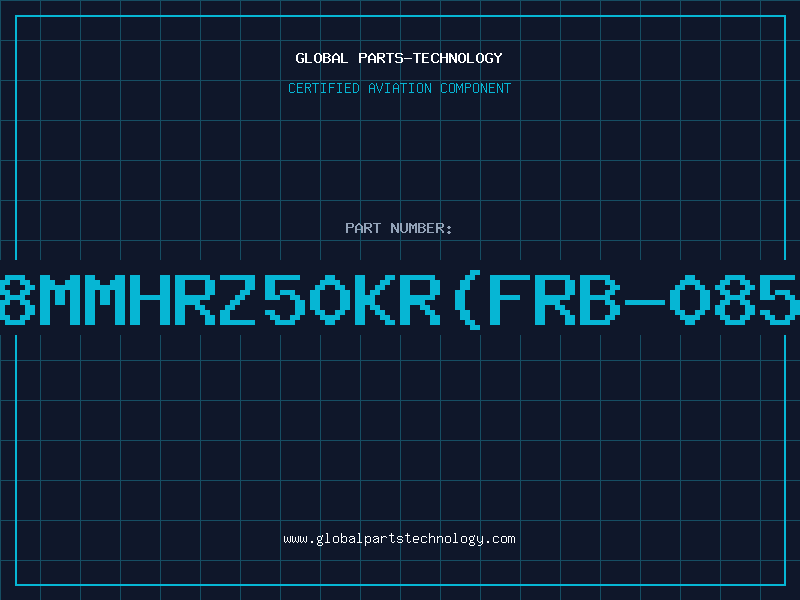Image resolution: width=800 pixels, height=600 pixels.
Task: Click the PART NUMBER: label
Action: [x=399, y=228]
